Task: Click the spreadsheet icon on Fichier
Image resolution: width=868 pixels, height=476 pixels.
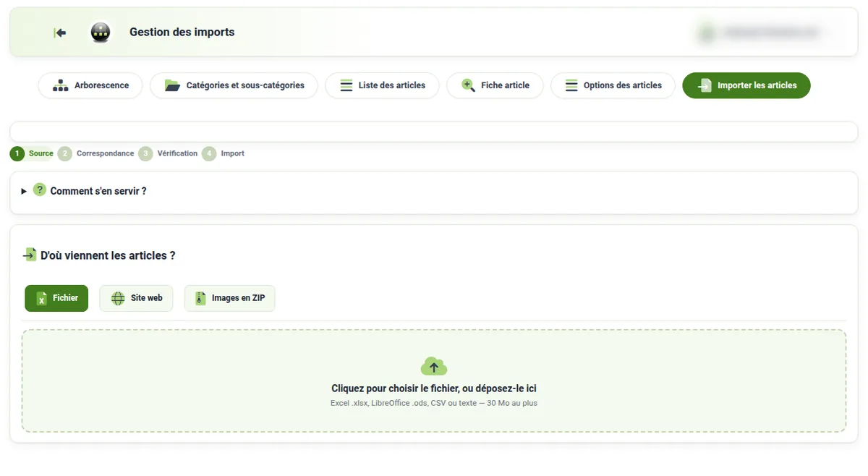Action: 42,298
